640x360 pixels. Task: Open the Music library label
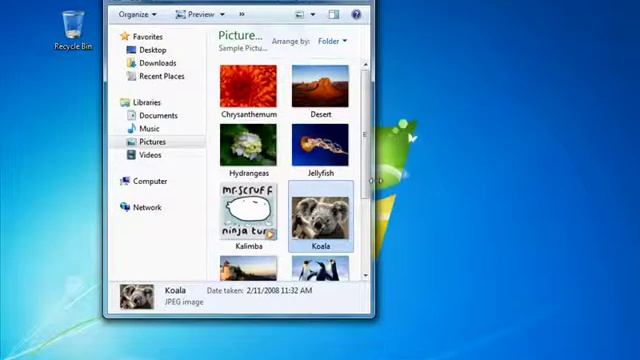tap(149, 129)
